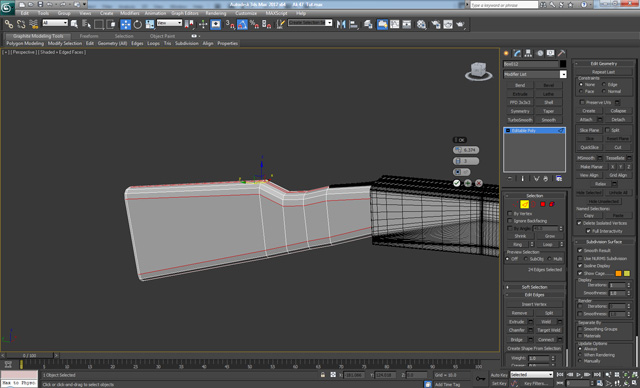
Task: Open key mode Selected dropdown
Action: [x=531, y=374]
